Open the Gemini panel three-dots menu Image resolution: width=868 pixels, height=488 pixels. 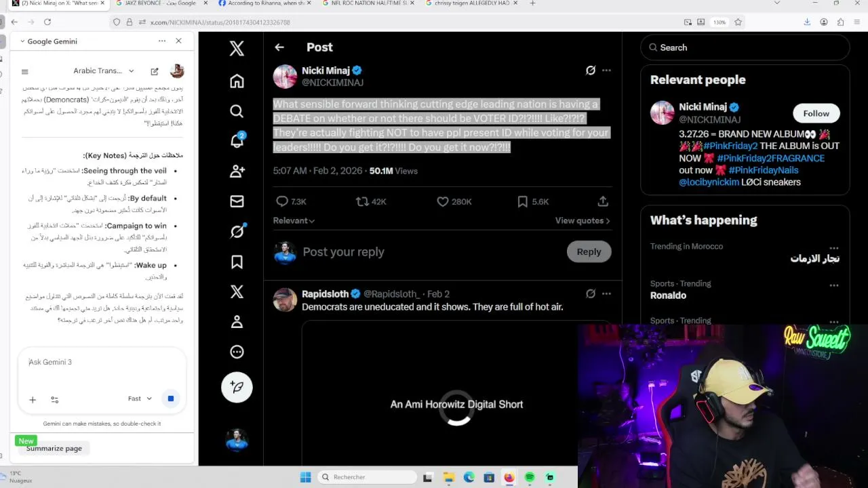click(162, 41)
